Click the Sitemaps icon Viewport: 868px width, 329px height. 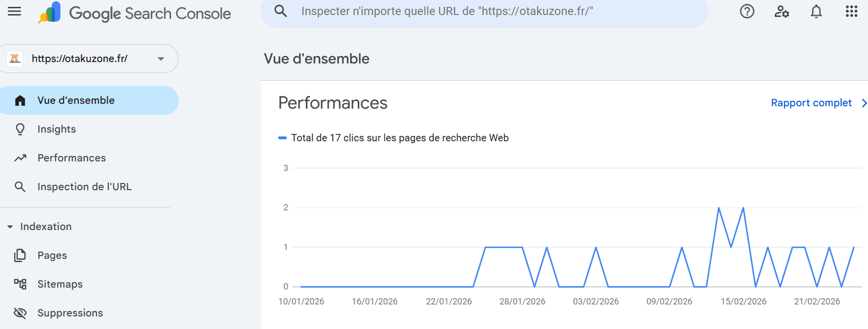(20, 284)
